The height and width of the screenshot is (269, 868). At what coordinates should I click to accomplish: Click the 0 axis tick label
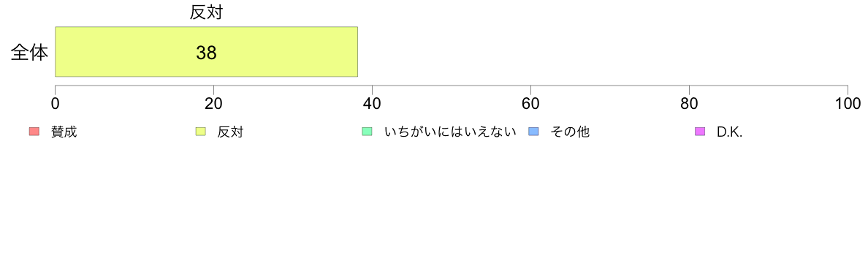click(x=56, y=104)
